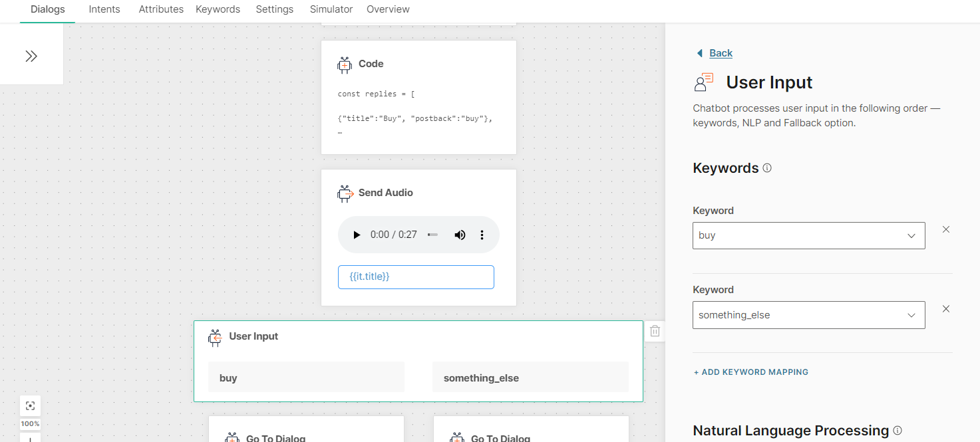Viewport: 980px width, 442px height.
Task: Show Natural Language Processing info icon
Action: pyautogui.click(x=898, y=431)
